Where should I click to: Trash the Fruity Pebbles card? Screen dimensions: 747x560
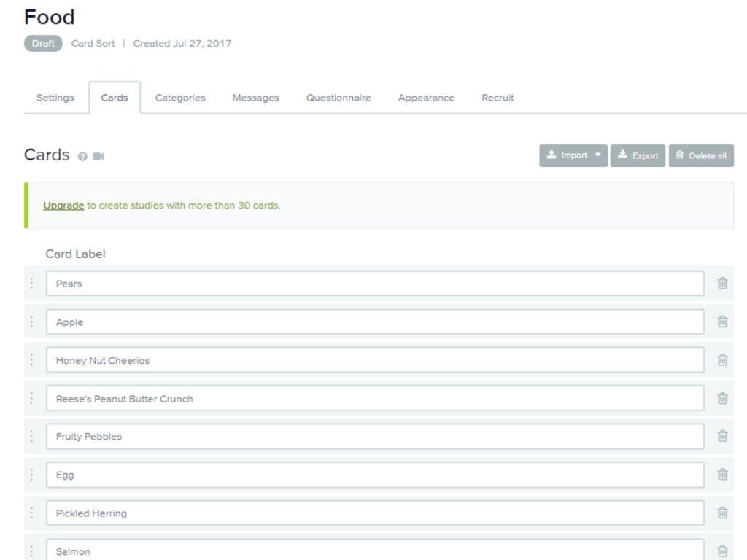(722, 436)
